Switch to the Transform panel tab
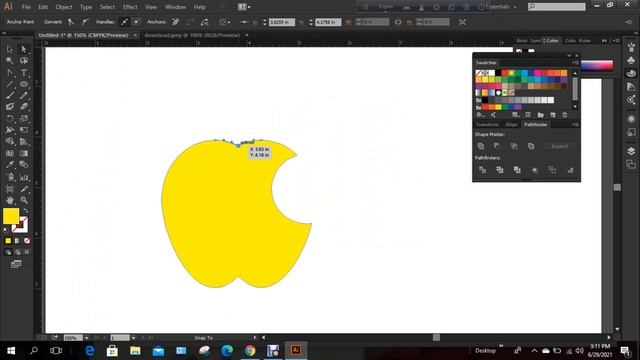640x360 pixels. [487, 124]
